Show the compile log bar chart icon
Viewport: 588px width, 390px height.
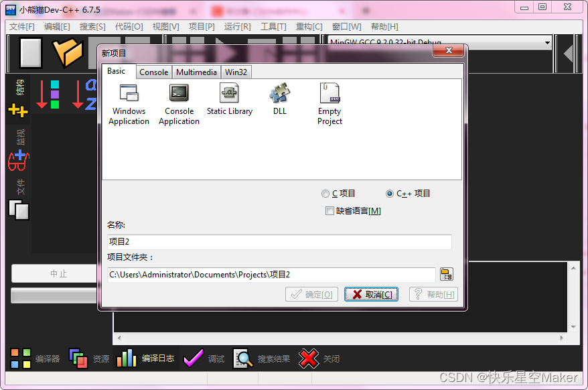point(127,359)
